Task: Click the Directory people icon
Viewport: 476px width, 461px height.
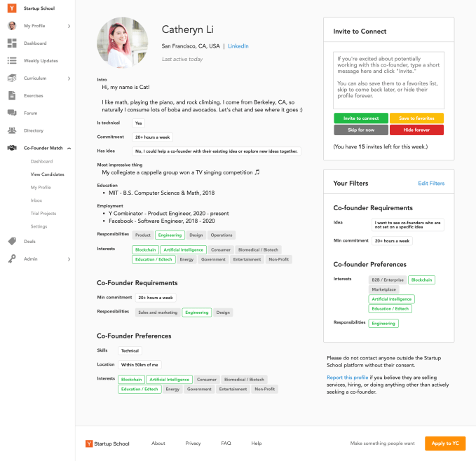Action: point(12,130)
